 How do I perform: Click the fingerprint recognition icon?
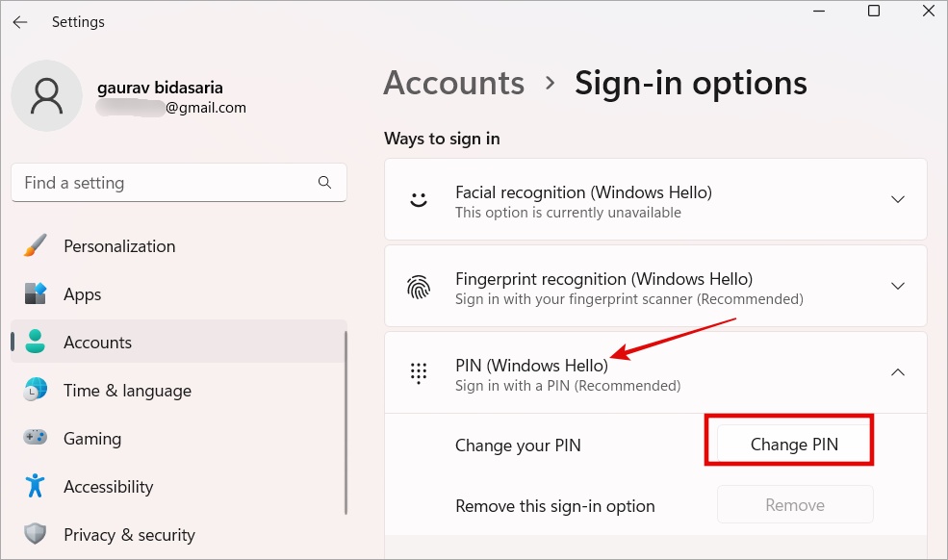pos(419,287)
